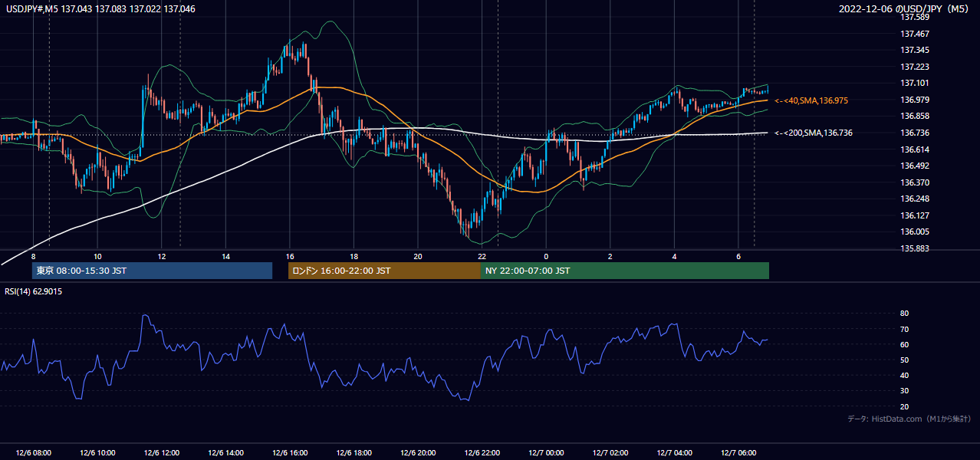Click hour label 10 under price chart
980x460 pixels.
pos(97,256)
